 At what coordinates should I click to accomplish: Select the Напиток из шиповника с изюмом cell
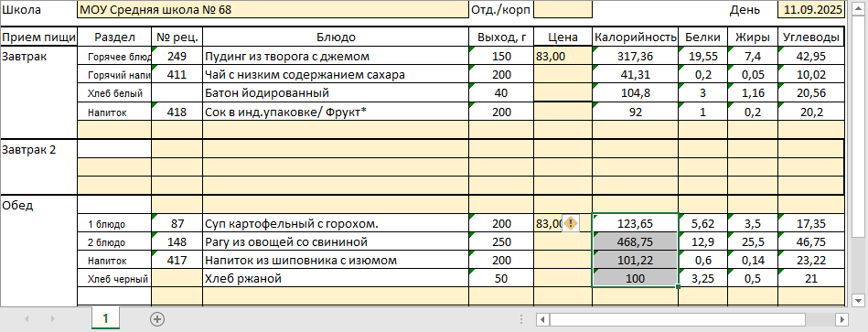tap(336, 260)
